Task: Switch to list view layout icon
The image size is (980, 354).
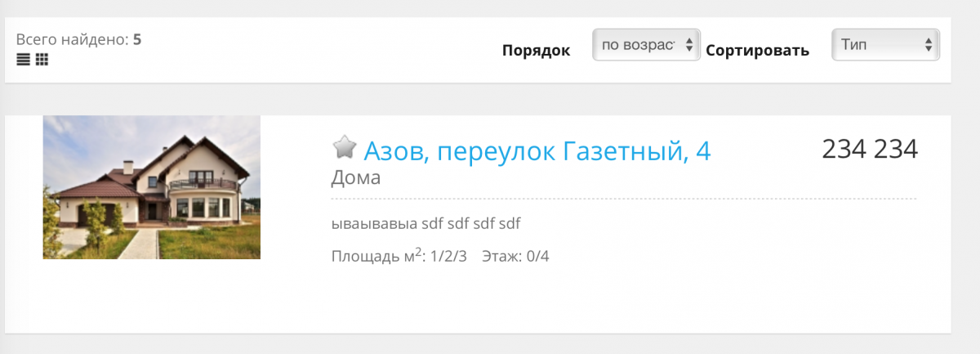Action: 22,59
